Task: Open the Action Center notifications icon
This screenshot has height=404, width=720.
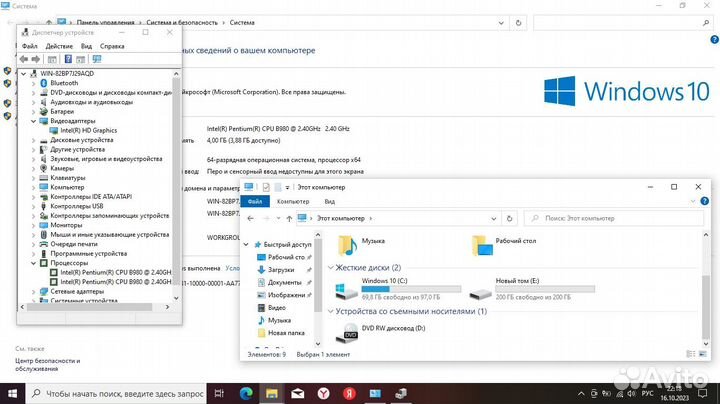Action: [x=703, y=393]
